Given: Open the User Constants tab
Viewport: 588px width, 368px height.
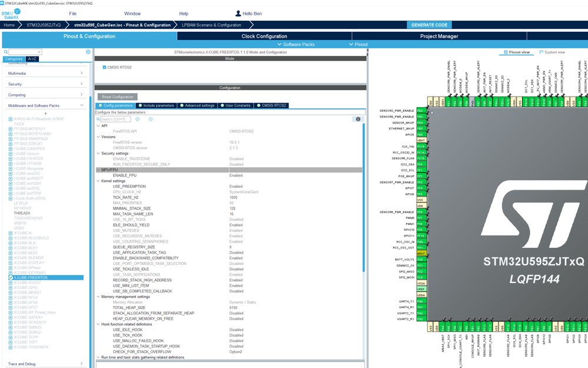Looking at the screenshot, I should pyautogui.click(x=236, y=105).
